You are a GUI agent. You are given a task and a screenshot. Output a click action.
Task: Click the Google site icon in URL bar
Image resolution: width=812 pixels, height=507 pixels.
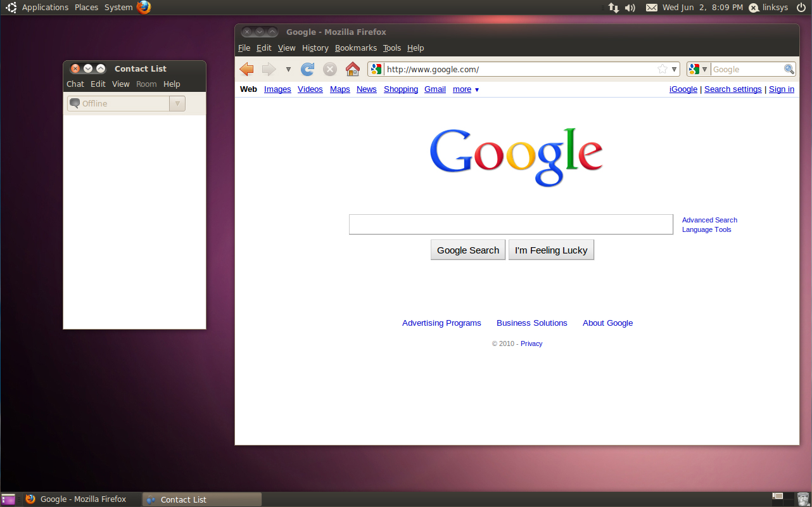click(x=376, y=69)
